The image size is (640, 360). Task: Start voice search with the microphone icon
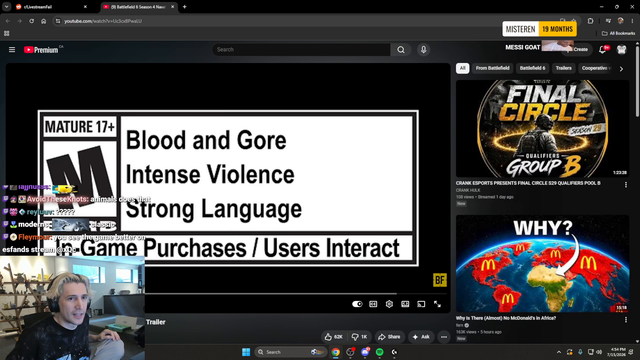[x=423, y=50]
